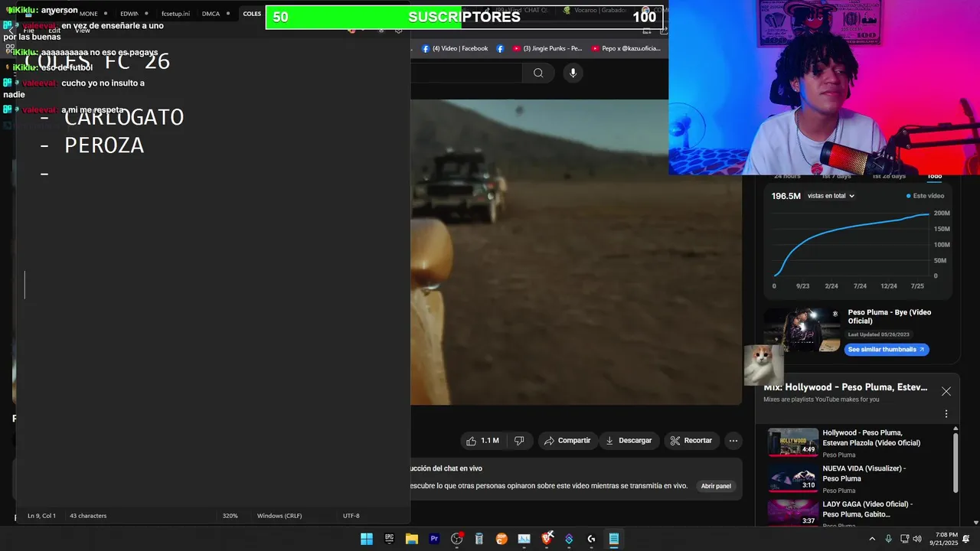980x551 pixels.
Task: Click the Recortar clip button
Action: [x=691, y=441]
